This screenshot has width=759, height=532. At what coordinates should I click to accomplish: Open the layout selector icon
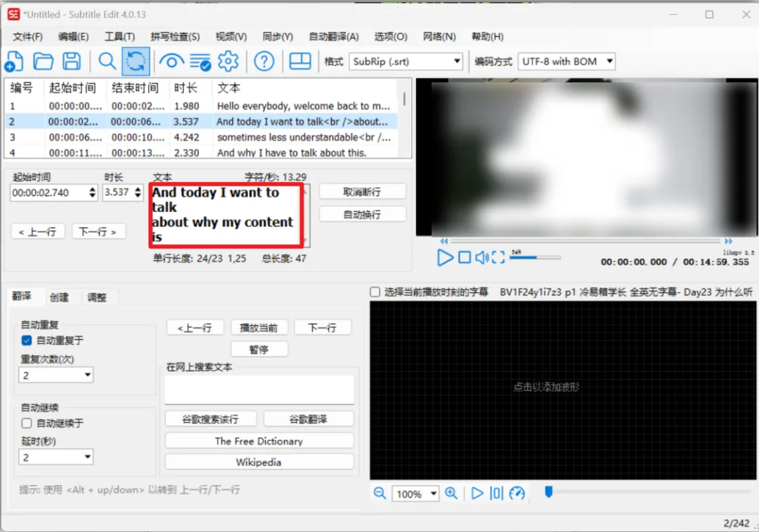(x=299, y=61)
